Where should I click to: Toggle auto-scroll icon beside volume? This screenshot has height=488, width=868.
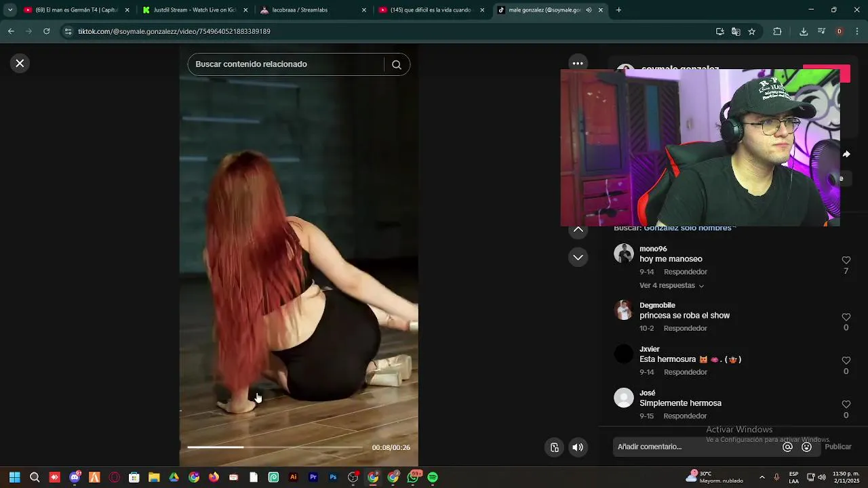pyautogui.click(x=555, y=447)
